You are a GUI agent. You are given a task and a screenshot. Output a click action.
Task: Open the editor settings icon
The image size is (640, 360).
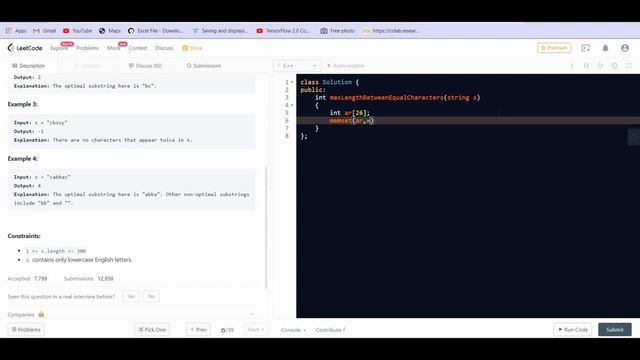click(614, 66)
